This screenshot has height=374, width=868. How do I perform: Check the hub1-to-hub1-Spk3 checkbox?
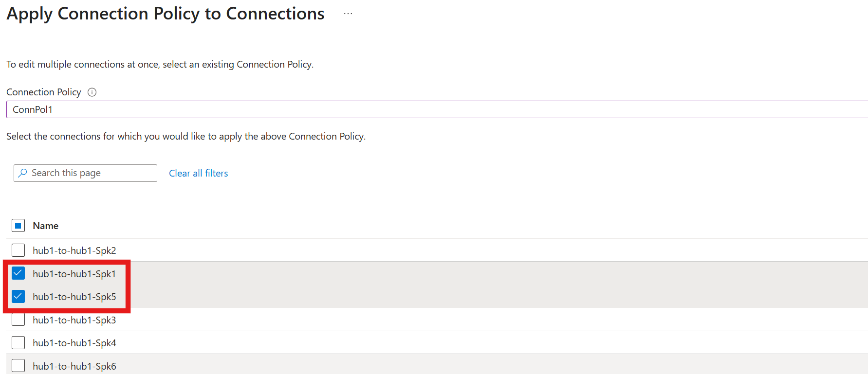click(18, 320)
